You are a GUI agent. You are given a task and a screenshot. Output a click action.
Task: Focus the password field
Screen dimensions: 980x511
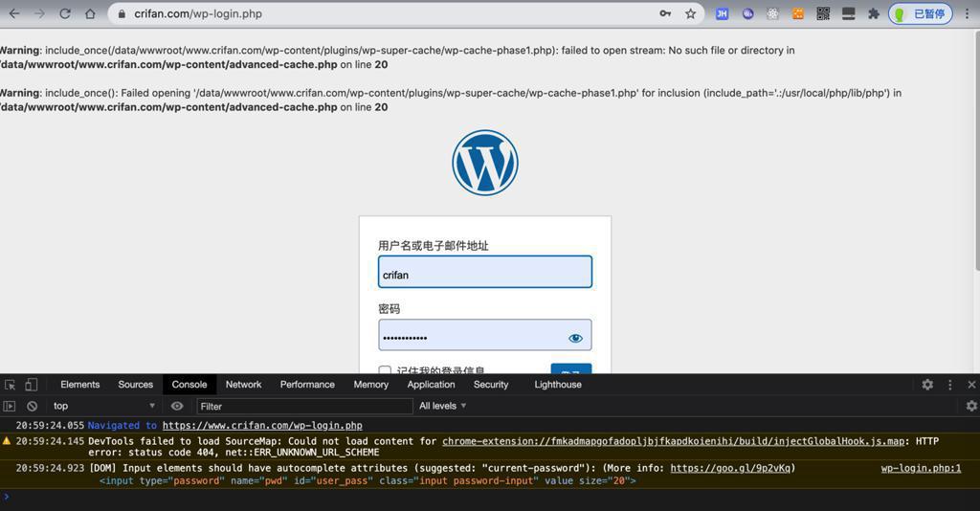click(485, 335)
